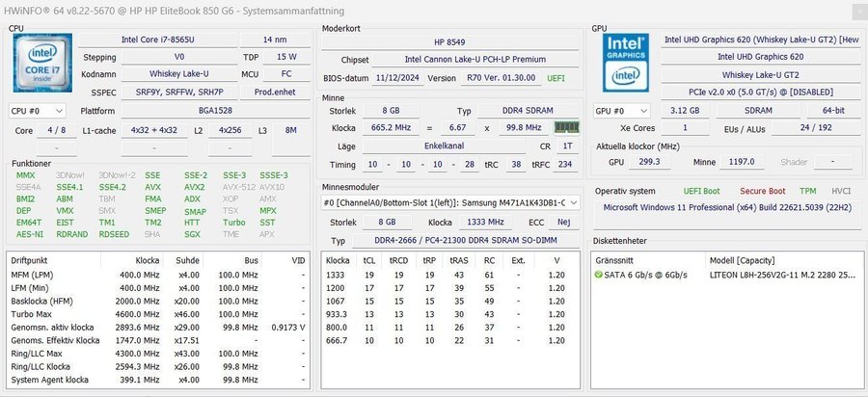The image size is (868, 397).
Task: Click the green TPM label
Action: [x=807, y=192]
